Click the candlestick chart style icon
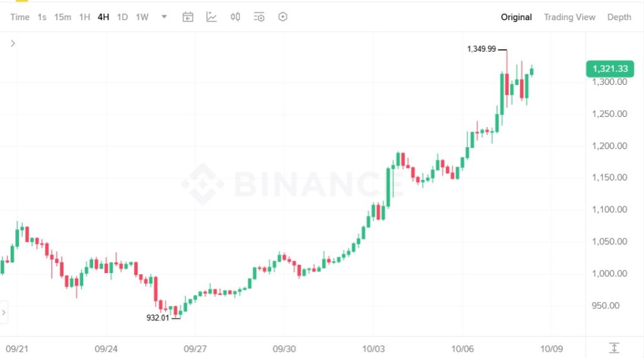 coord(235,17)
